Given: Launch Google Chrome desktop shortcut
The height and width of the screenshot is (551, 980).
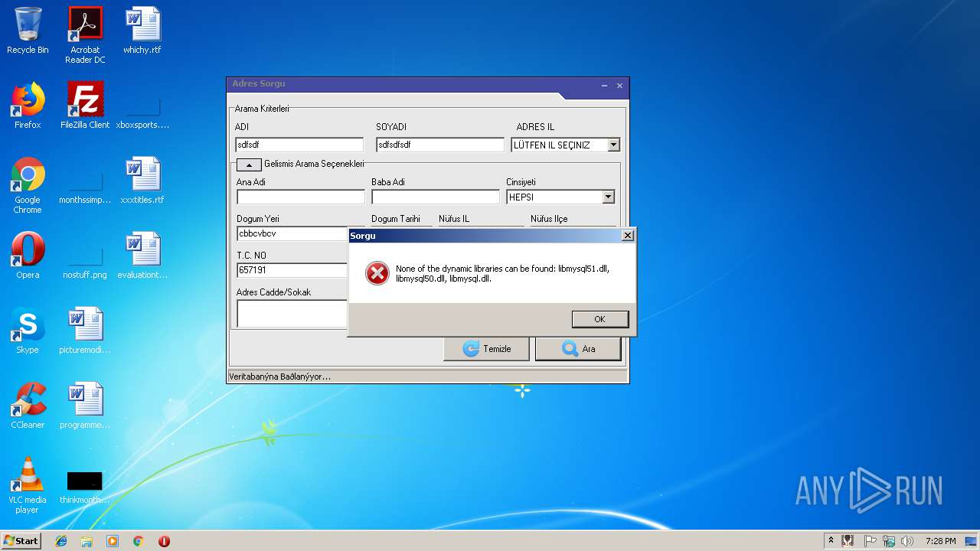Looking at the screenshot, I should tap(28, 185).
